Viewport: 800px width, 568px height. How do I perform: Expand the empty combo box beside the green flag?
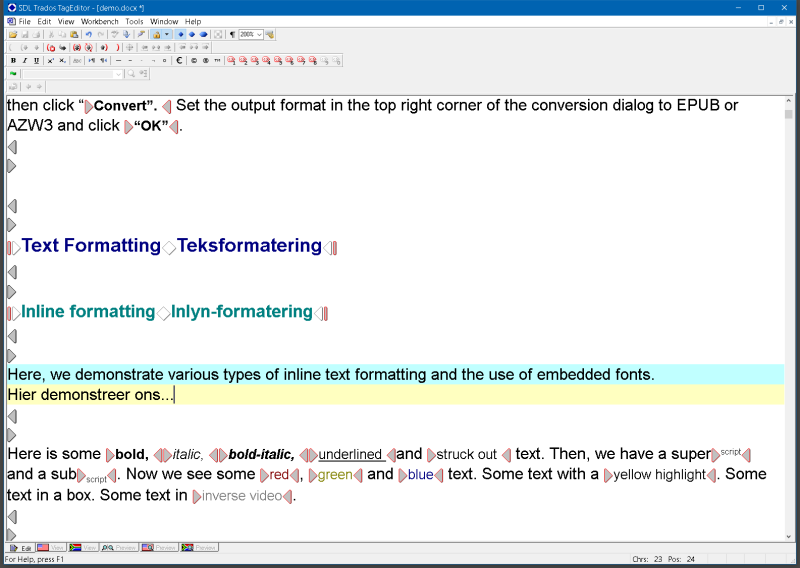point(118,74)
